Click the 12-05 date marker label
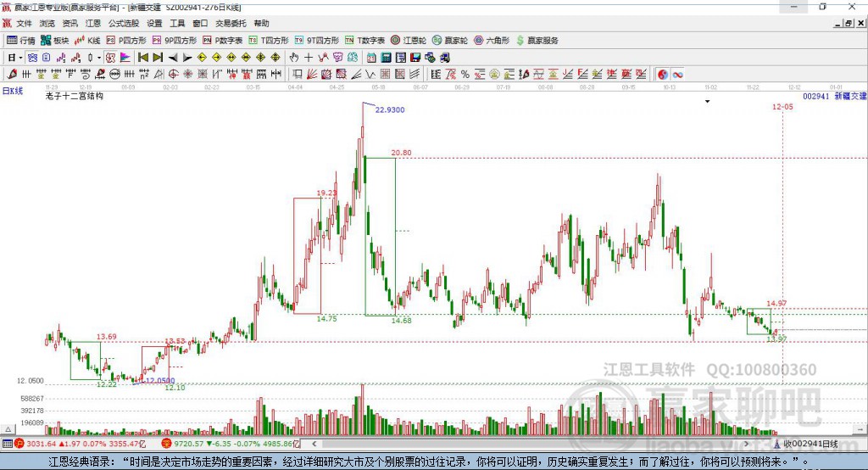Viewport: 868px width, 470px height. [782, 106]
